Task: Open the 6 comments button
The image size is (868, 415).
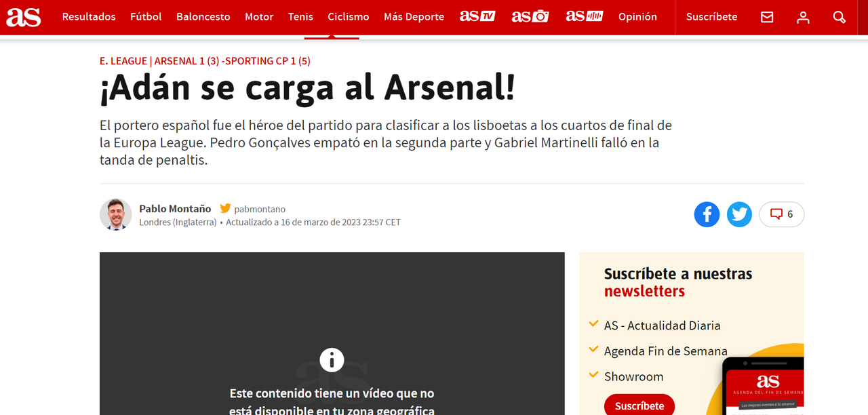Action: coord(781,214)
